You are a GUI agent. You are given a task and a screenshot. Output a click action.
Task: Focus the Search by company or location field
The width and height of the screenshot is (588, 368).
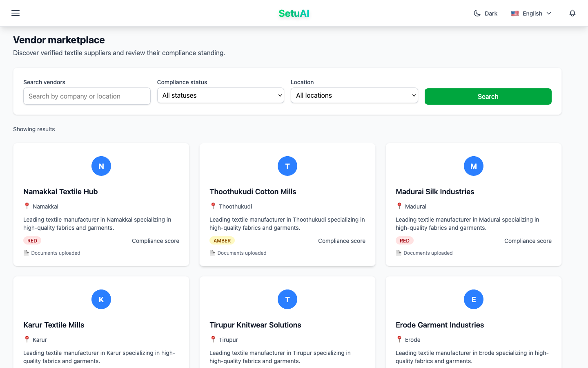click(87, 96)
